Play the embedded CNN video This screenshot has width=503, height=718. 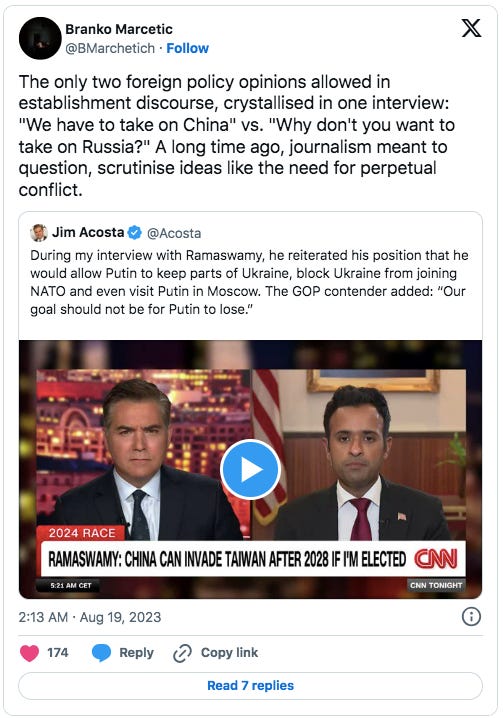pyautogui.click(x=250, y=469)
